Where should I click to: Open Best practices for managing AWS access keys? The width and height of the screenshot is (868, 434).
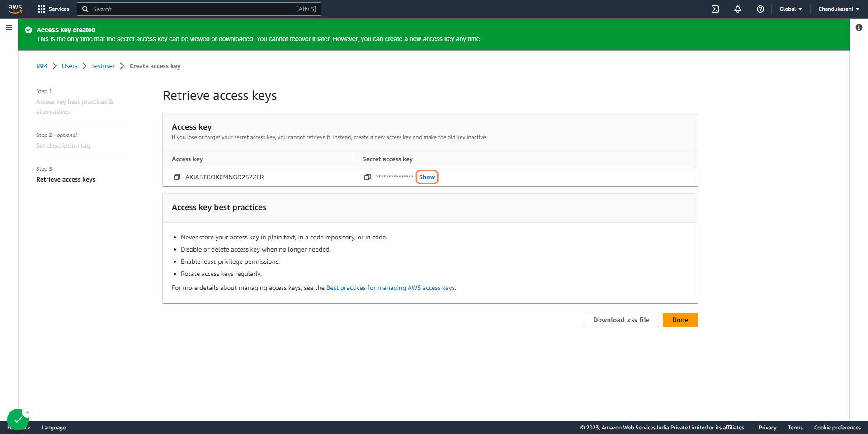pos(391,288)
